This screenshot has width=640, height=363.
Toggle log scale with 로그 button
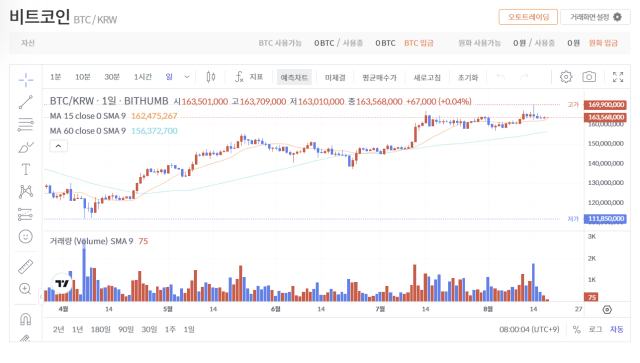point(595,329)
